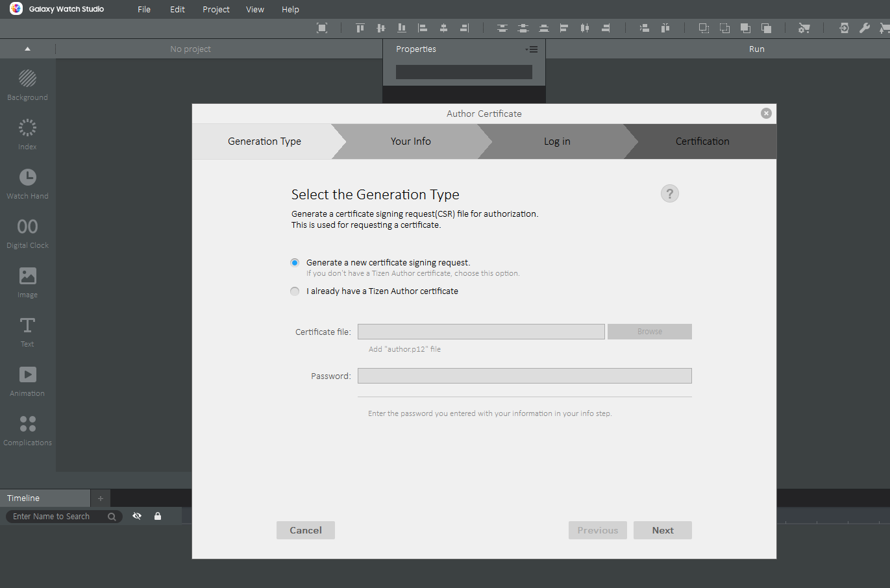Click the Cancel button

pyautogui.click(x=306, y=530)
